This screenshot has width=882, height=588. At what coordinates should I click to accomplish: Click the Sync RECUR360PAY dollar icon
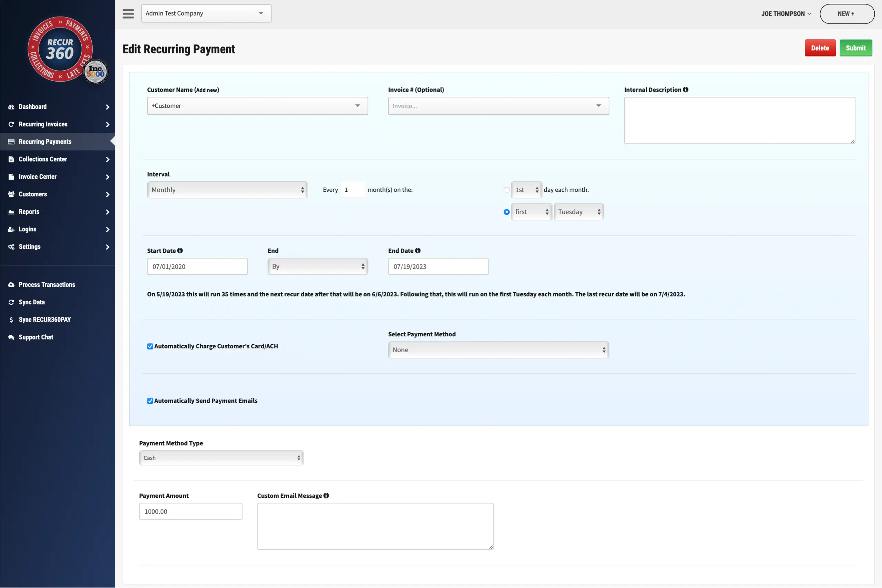click(11, 319)
